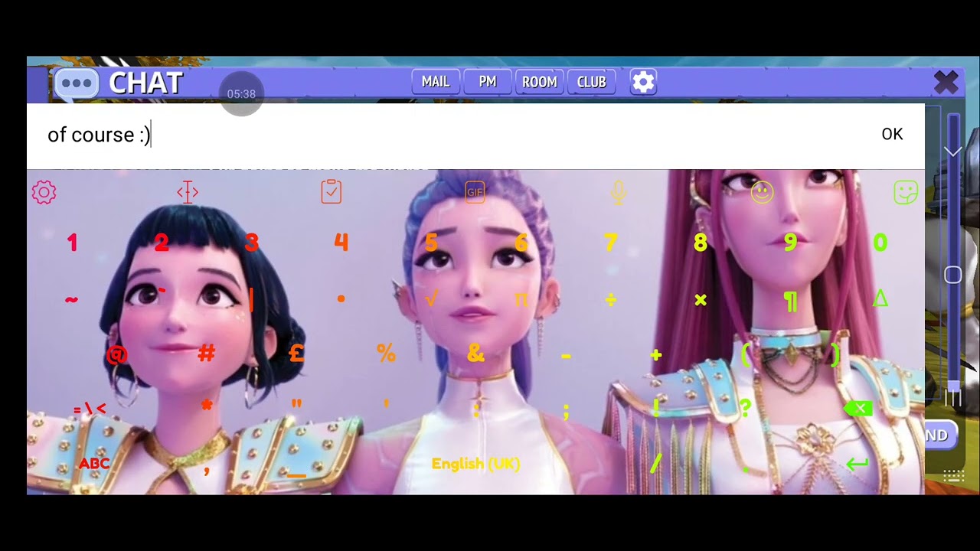This screenshot has width=980, height=551.
Task: Tap the semicolon key
Action: coord(566,410)
